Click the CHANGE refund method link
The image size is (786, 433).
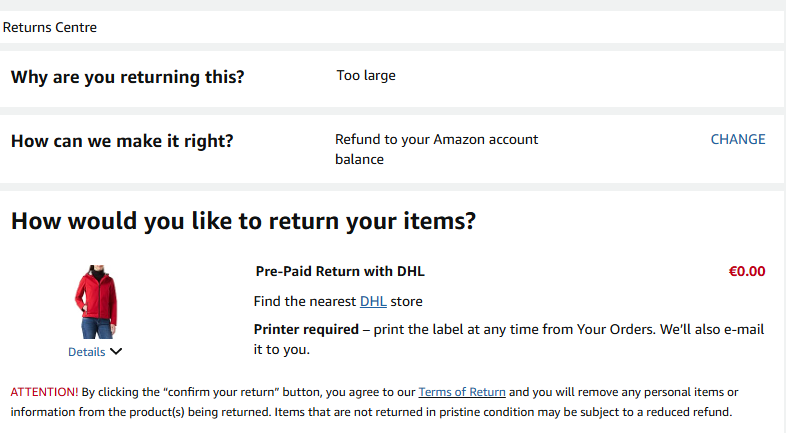[x=737, y=139]
